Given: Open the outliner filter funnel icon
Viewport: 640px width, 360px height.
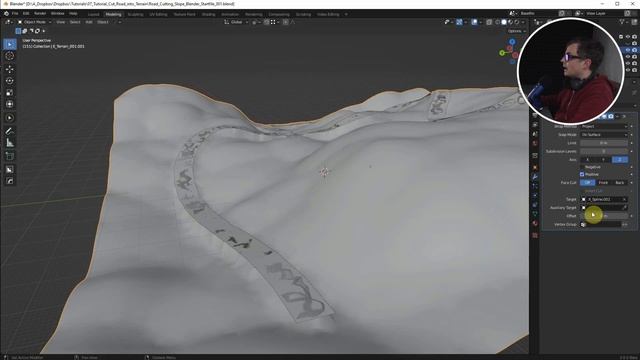Looking at the screenshot, I should (622, 22).
